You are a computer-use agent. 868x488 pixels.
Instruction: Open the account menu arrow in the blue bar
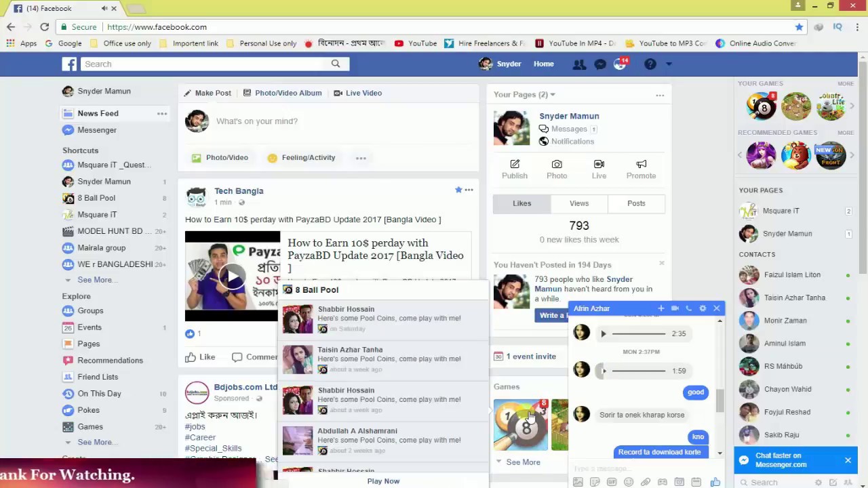click(x=669, y=64)
